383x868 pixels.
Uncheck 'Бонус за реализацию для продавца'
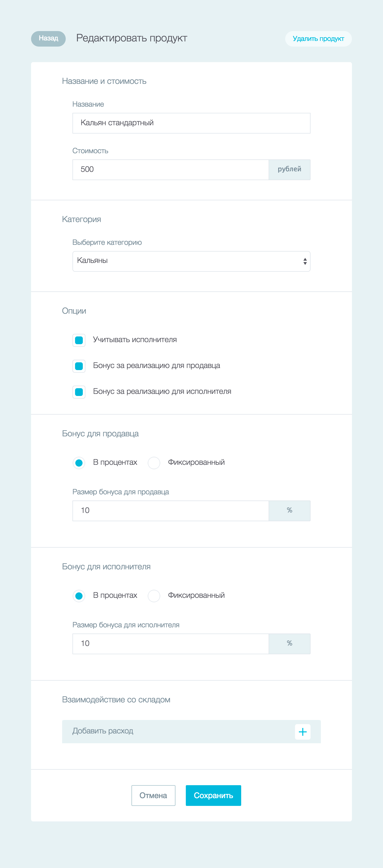pyautogui.click(x=79, y=366)
